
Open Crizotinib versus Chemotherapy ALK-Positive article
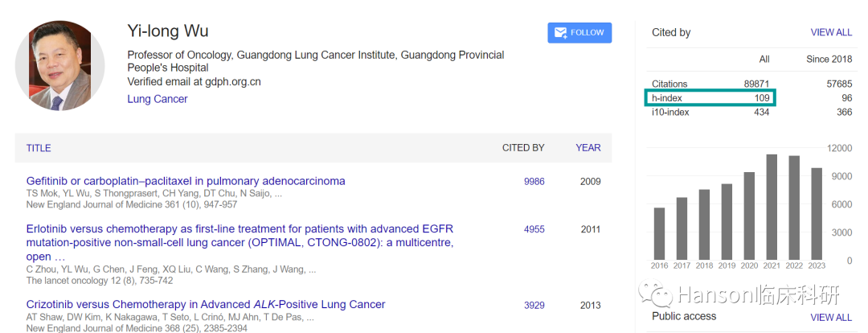[206, 305]
